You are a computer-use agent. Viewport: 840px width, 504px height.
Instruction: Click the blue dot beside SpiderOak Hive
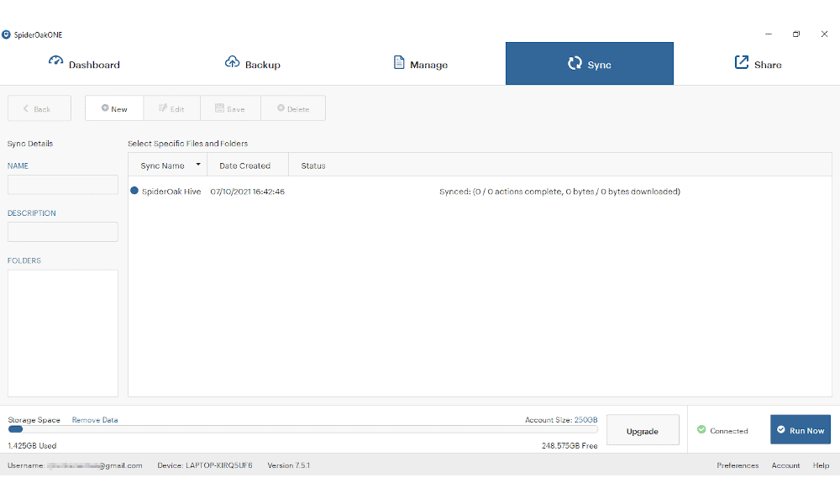(x=134, y=191)
